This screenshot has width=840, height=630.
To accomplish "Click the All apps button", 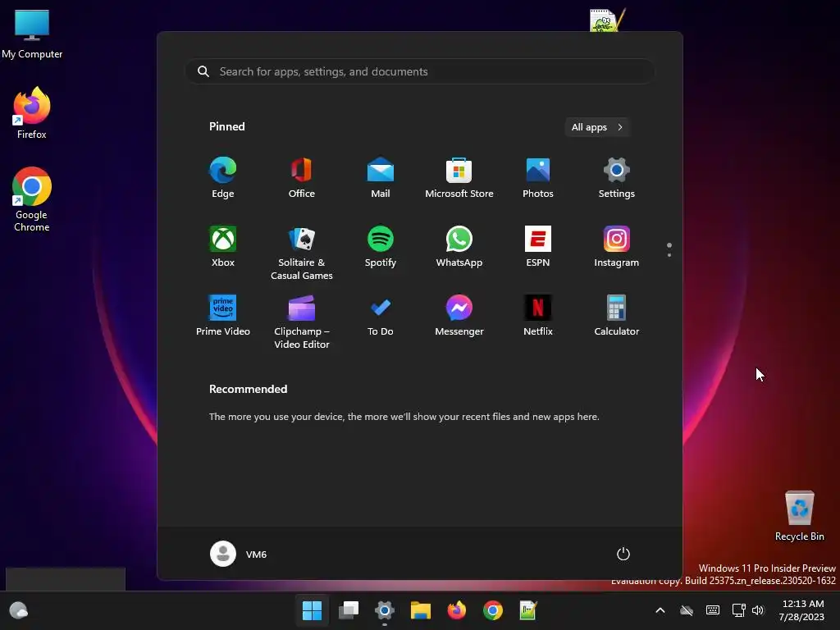I will [597, 127].
